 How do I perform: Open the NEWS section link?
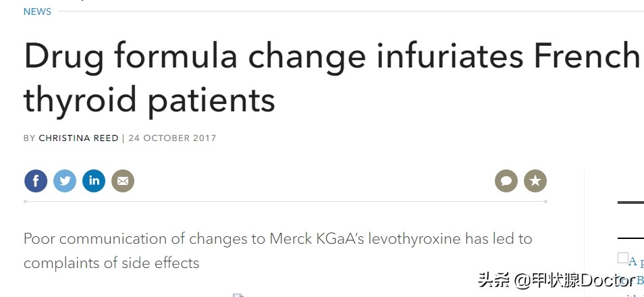pyautogui.click(x=37, y=11)
